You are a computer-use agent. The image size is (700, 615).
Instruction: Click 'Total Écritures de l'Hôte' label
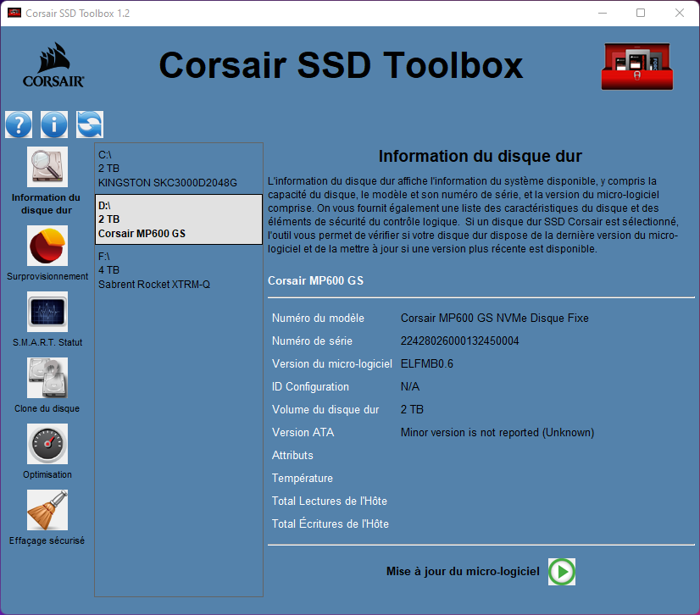coord(331,524)
